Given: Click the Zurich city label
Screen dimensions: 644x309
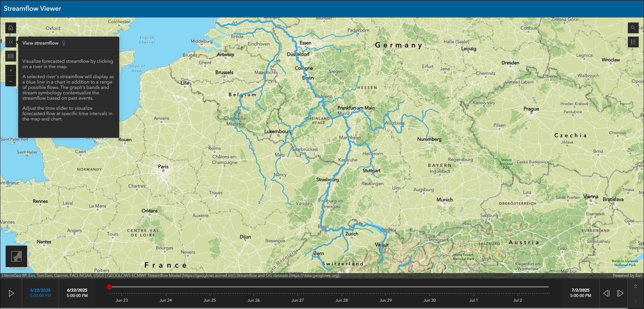Looking at the screenshot, I should pyautogui.click(x=352, y=234).
